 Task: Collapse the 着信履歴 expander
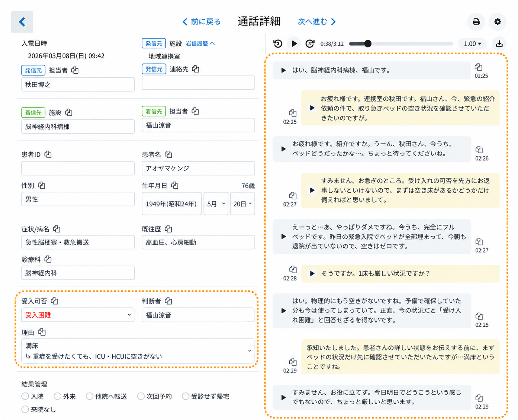[200, 44]
